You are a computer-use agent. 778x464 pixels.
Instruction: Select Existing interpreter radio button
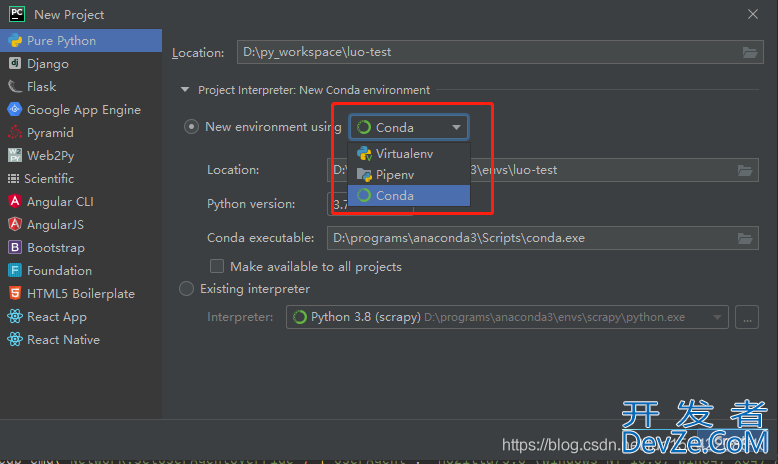tap(186, 289)
